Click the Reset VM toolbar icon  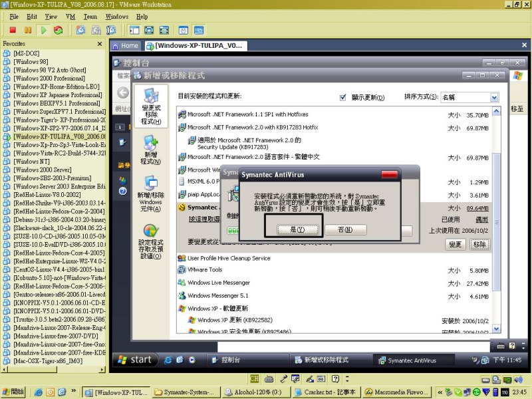59,30
